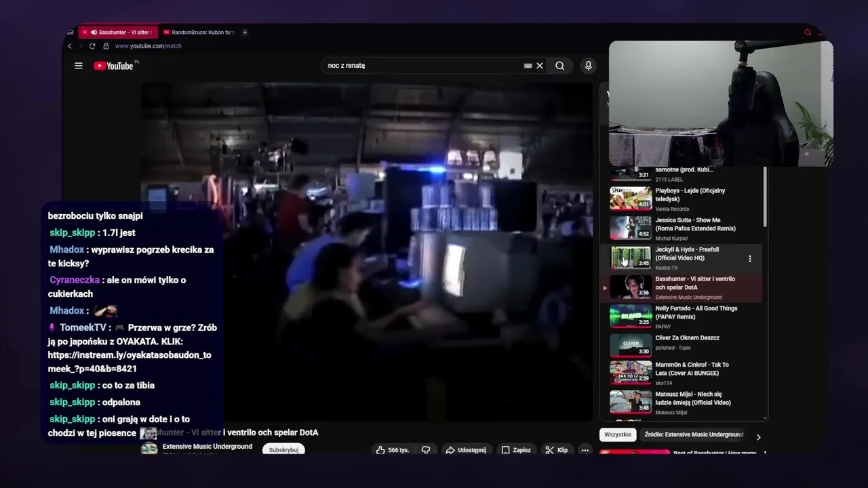The width and height of the screenshot is (868, 488).
Task: Go back with the browser back arrow
Action: click(x=69, y=46)
